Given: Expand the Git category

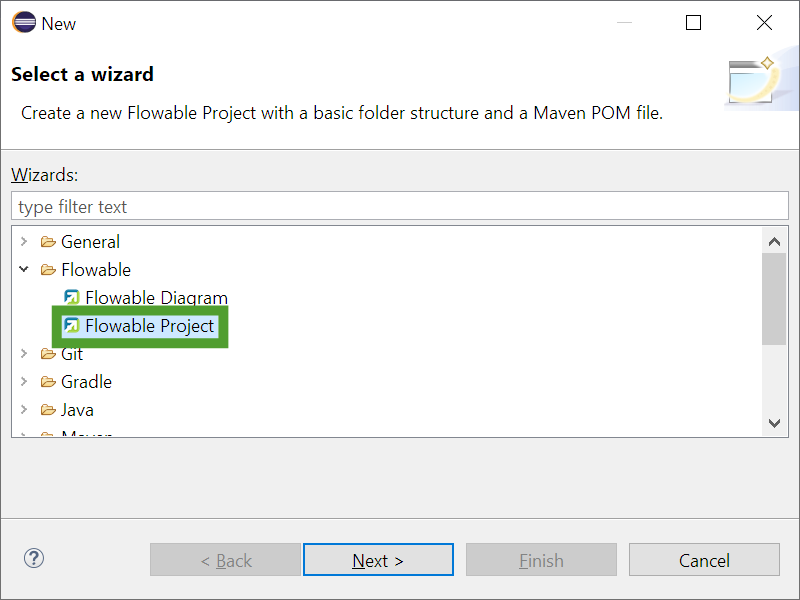Looking at the screenshot, I should coord(24,354).
